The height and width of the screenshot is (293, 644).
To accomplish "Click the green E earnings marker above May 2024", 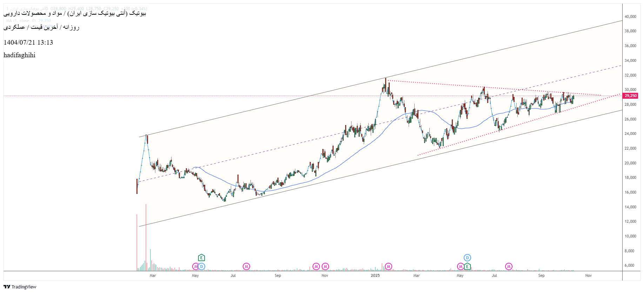I will click(x=201, y=258).
